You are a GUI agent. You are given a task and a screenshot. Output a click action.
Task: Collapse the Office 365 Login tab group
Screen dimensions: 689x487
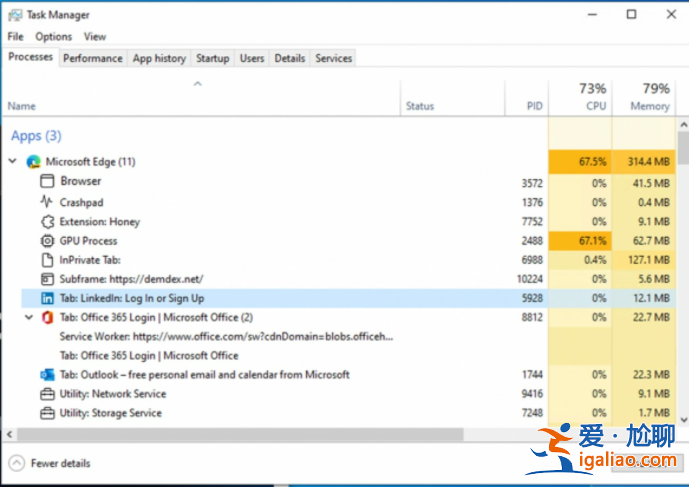point(29,317)
